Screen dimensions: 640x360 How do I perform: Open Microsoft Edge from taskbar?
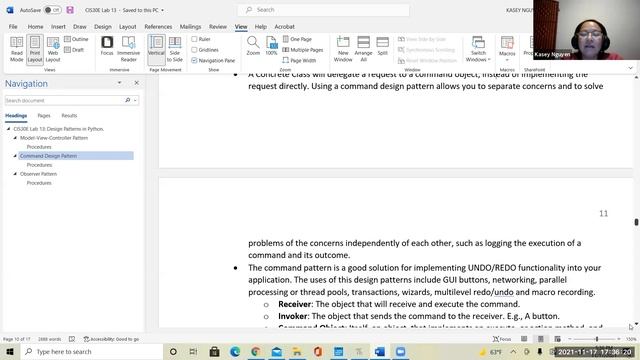click(235, 351)
